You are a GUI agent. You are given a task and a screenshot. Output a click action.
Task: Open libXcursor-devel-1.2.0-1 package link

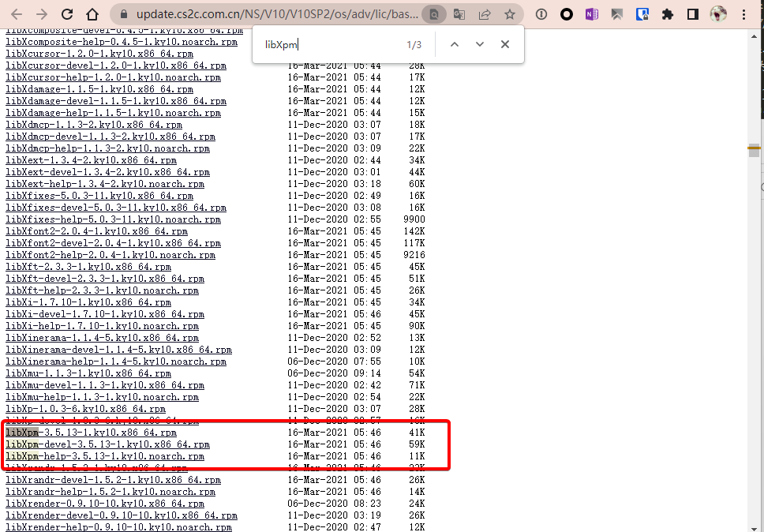[x=116, y=66]
